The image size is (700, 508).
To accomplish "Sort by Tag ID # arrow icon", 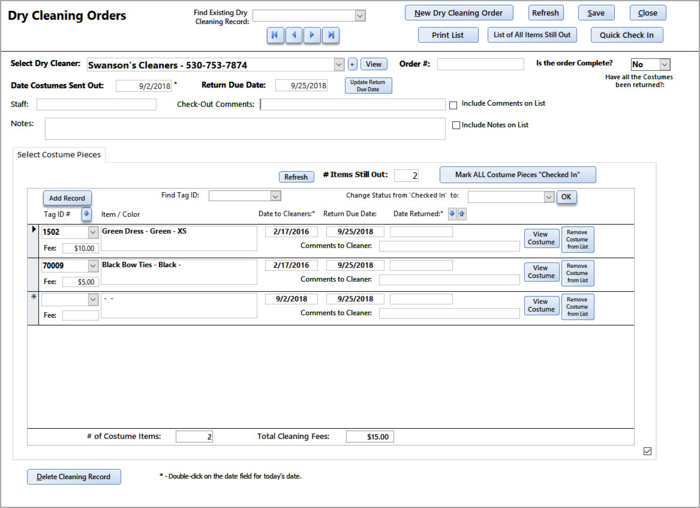I will 86,214.
